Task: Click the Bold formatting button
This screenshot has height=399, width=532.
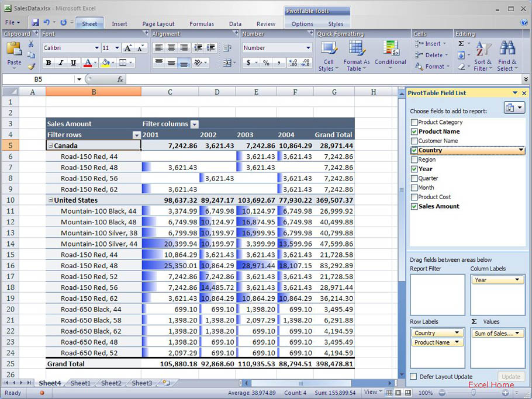Action: click(x=49, y=63)
